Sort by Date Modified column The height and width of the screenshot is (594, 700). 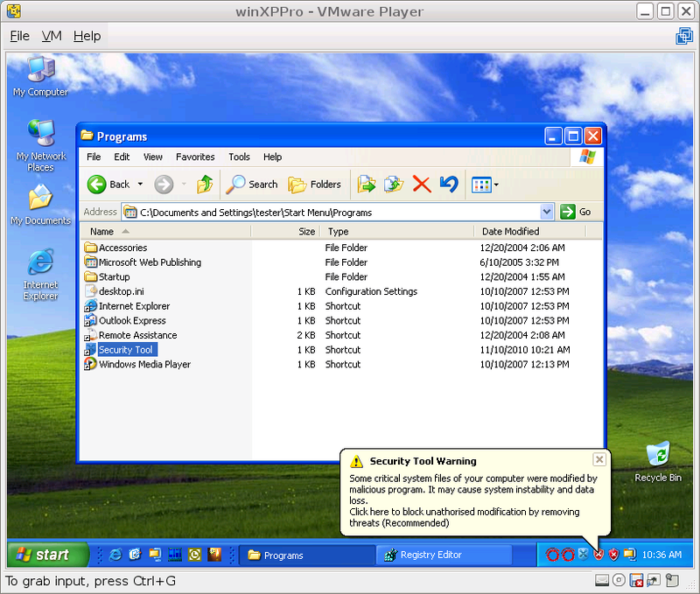[530, 232]
